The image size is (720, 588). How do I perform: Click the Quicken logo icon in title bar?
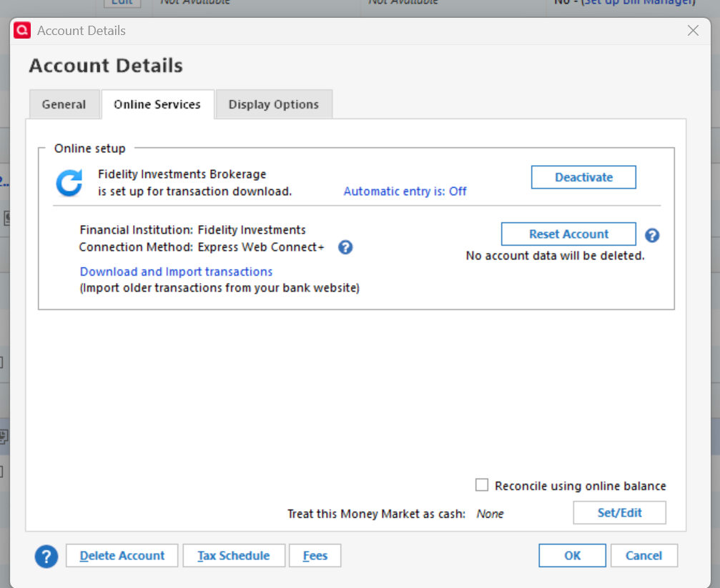coord(22,30)
